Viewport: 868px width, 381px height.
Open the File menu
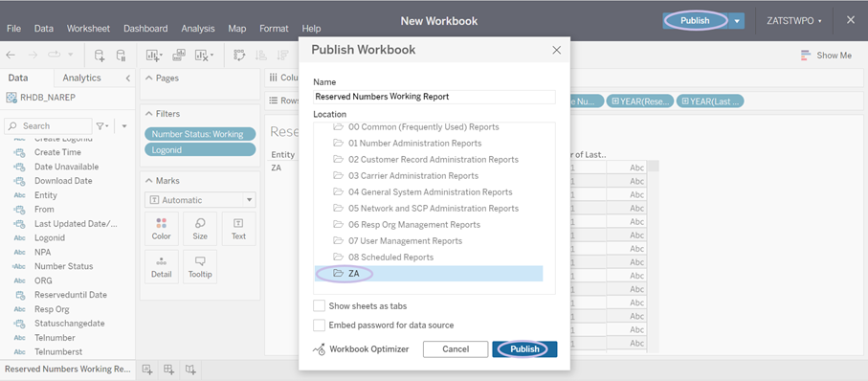[13, 29]
